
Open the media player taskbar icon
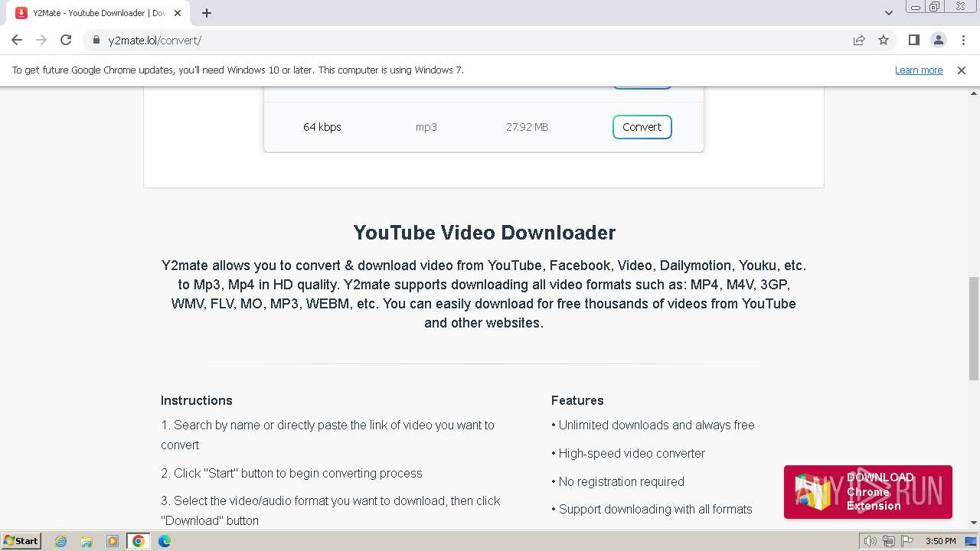click(x=113, y=541)
